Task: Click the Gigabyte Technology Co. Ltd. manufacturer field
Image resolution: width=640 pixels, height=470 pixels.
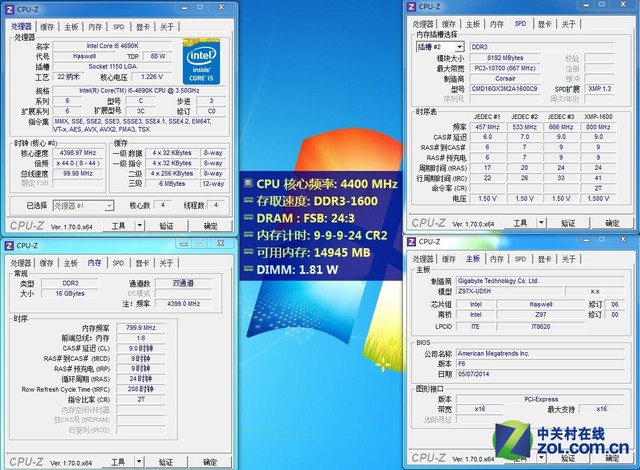Action: pyautogui.click(x=540, y=281)
